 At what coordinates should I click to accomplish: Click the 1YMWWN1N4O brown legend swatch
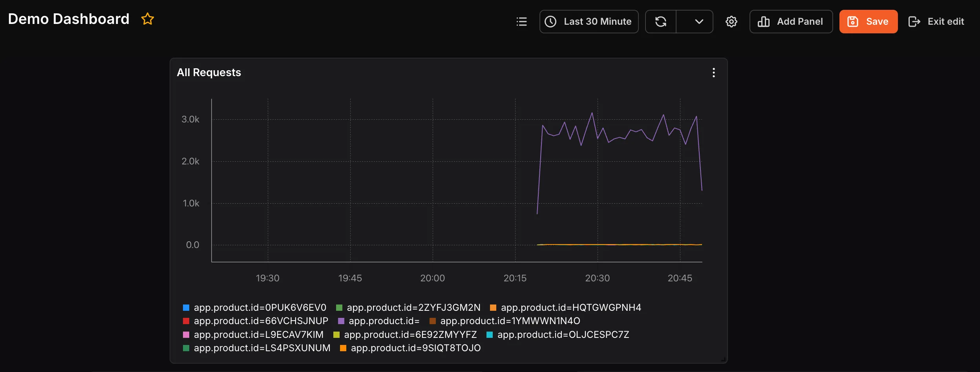[x=433, y=321]
